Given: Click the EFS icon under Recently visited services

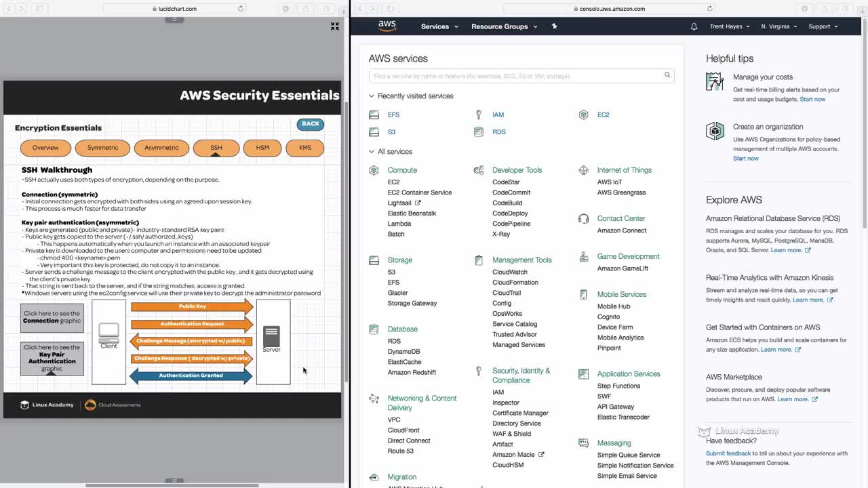Looking at the screenshot, I should (374, 115).
